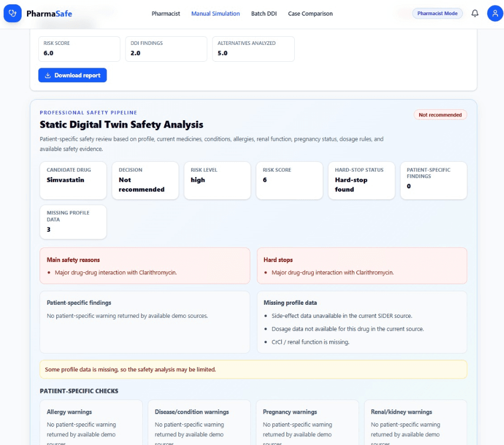
Task: Click the 'Missing profile data' panel heading
Action: click(x=290, y=303)
